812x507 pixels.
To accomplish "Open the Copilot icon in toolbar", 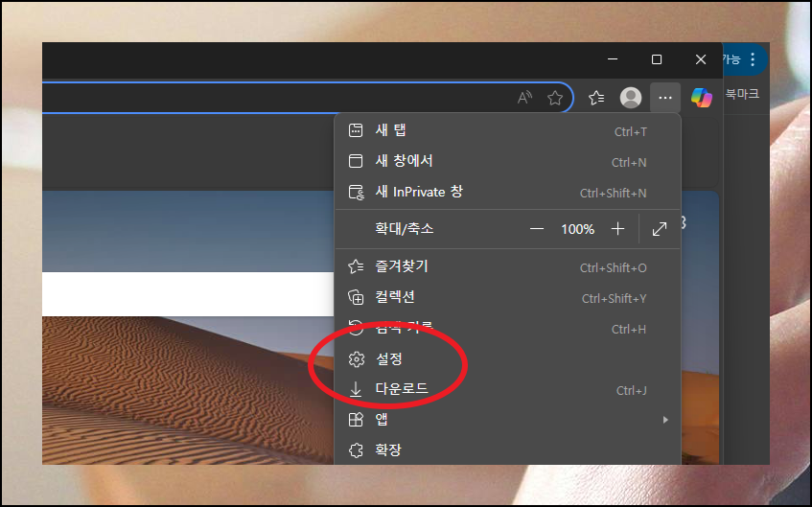I will coord(701,98).
